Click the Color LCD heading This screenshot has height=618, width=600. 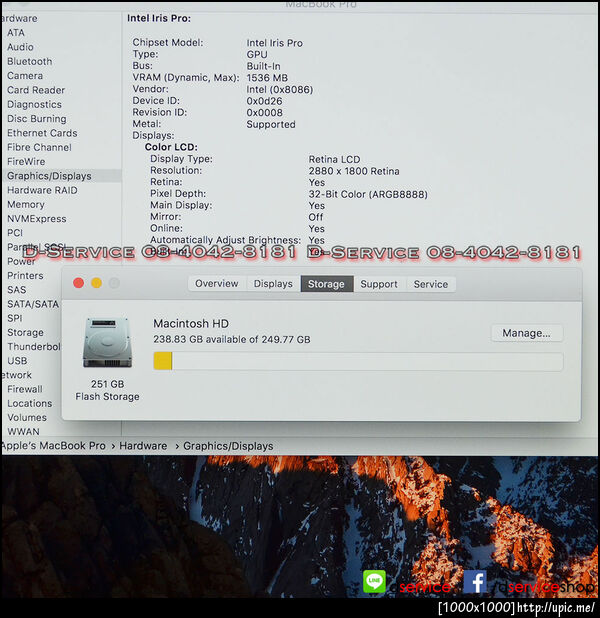[171, 147]
